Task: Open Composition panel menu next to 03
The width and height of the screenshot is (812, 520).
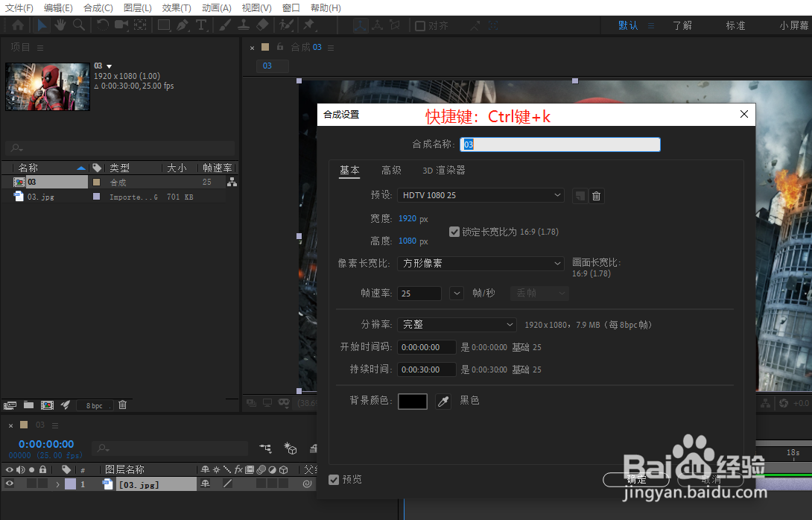Action: (331, 48)
